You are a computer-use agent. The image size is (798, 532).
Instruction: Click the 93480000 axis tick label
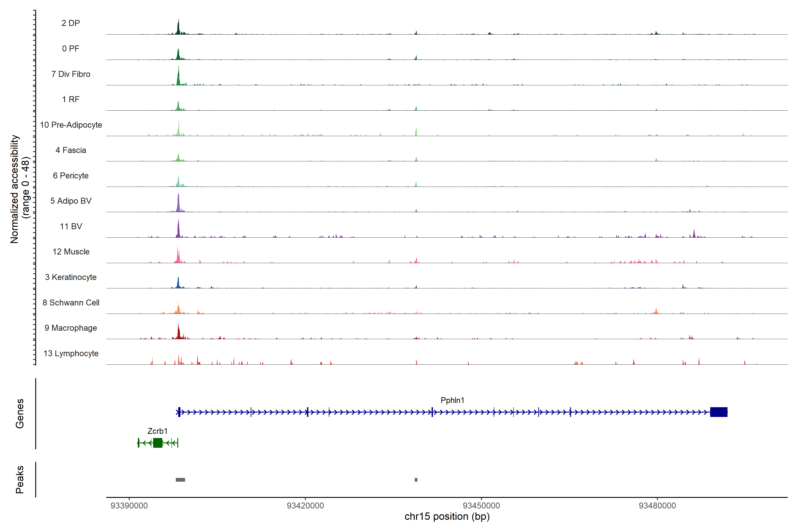(x=657, y=506)
